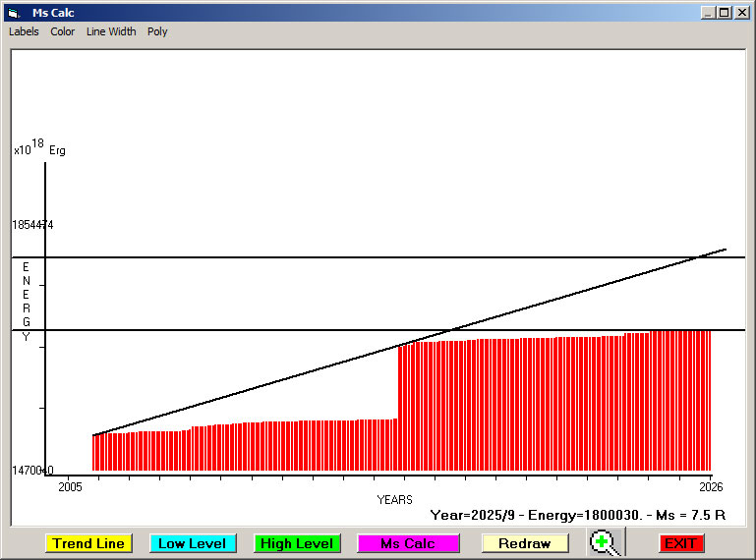Click the red EXIT button
Viewport: 756px width, 560px height.
pos(680,543)
